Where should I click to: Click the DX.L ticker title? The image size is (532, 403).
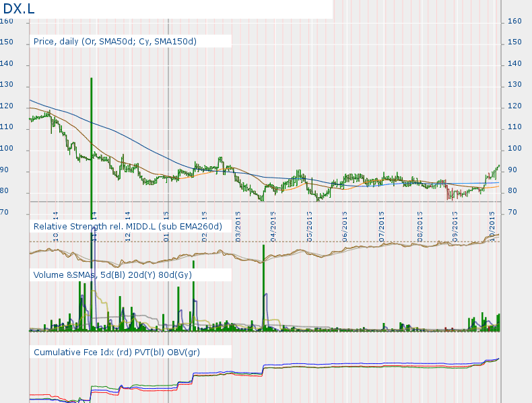19,9
